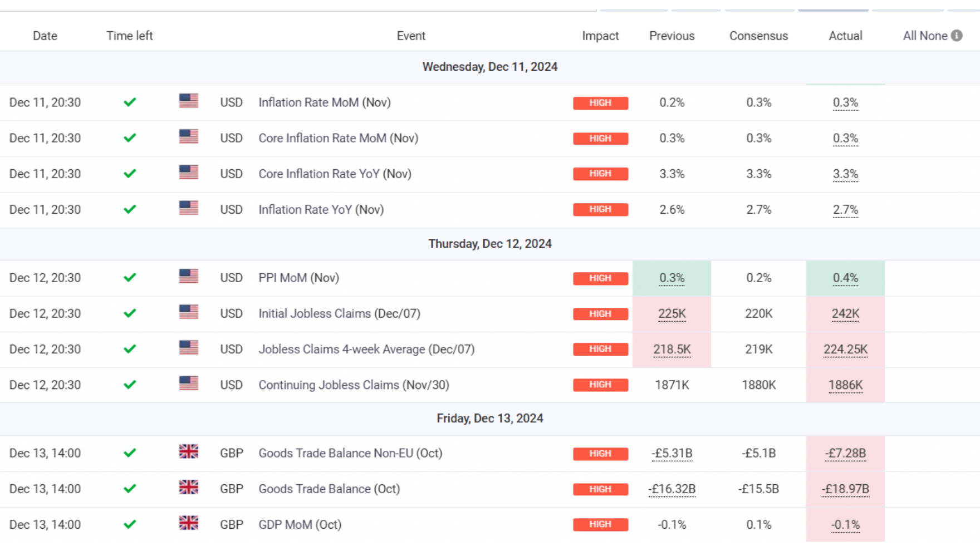Open Initial Jobless Claims (Dec/07) event
Viewport: 980px width, 551px height.
(x=339, y=313)
